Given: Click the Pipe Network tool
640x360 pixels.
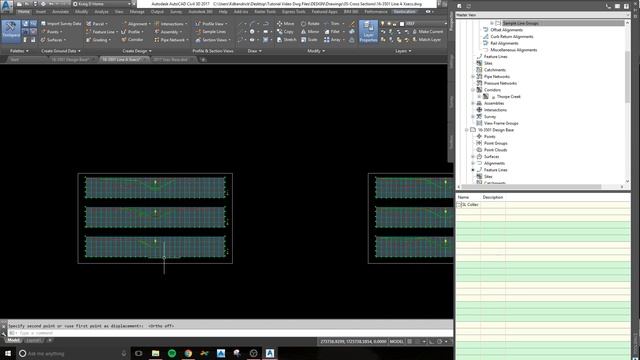Looking at the screenshot, I should (171, 40).
